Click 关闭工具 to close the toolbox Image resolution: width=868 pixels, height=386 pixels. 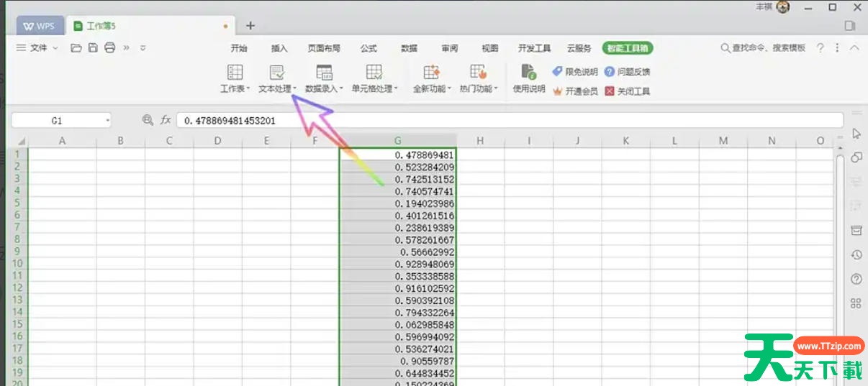tap(628, 91)
